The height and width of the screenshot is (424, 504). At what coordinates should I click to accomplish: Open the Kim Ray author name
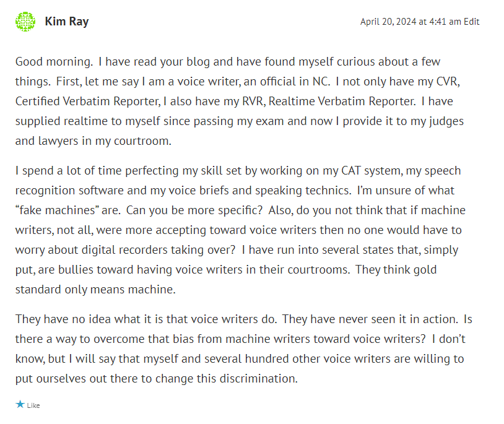(66, 22)
